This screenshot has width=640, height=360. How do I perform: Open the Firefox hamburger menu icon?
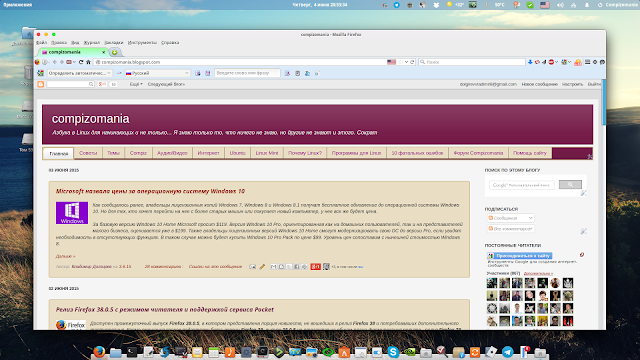(587, 62)
